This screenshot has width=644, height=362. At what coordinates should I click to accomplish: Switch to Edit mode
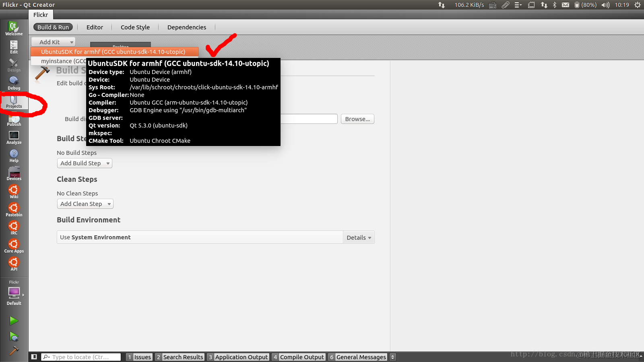coord(14,47)
